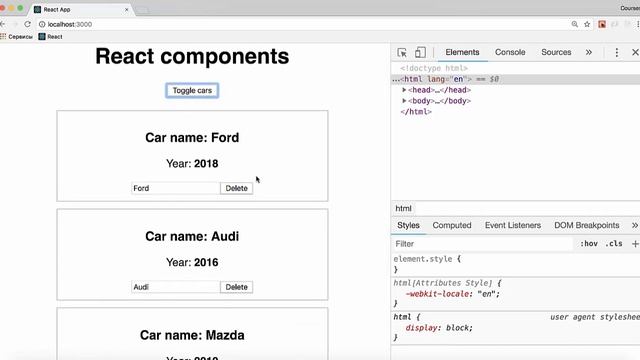Open the React bookmark

point(50,36)
